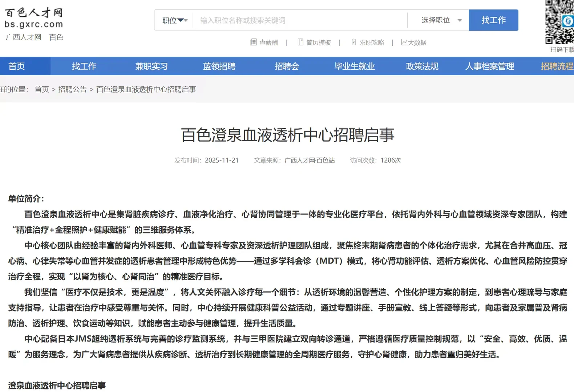Go to the 首页 nav tab
This screenshot has height=392, width=574.
click(x=17, y=66)
